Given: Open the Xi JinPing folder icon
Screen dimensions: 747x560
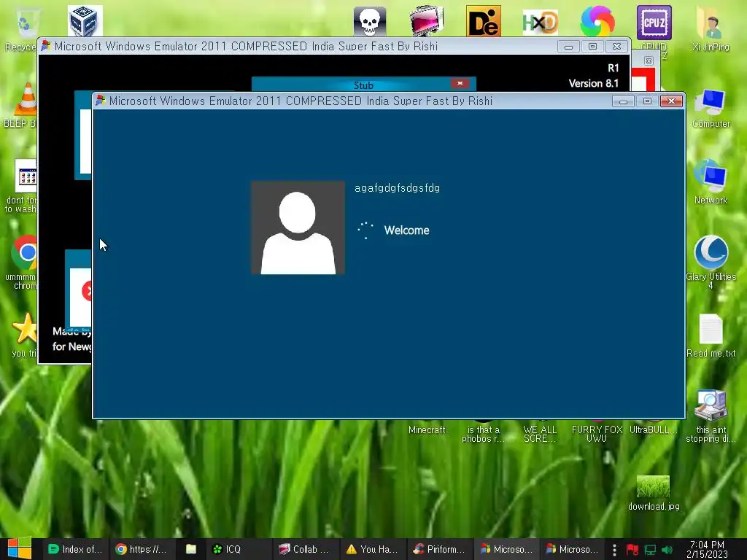Looking at the screenshot, I should coord(711,28).
